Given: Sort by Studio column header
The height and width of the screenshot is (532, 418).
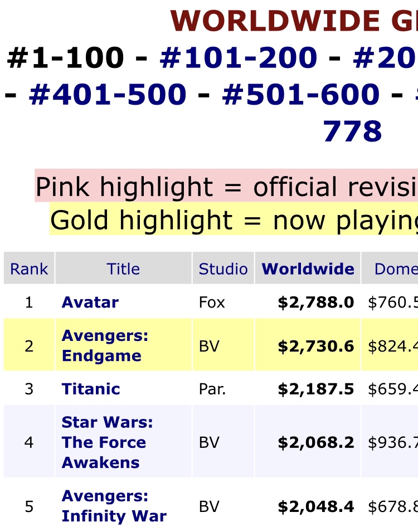Looking at the screenshot, I should pos(223,269).
